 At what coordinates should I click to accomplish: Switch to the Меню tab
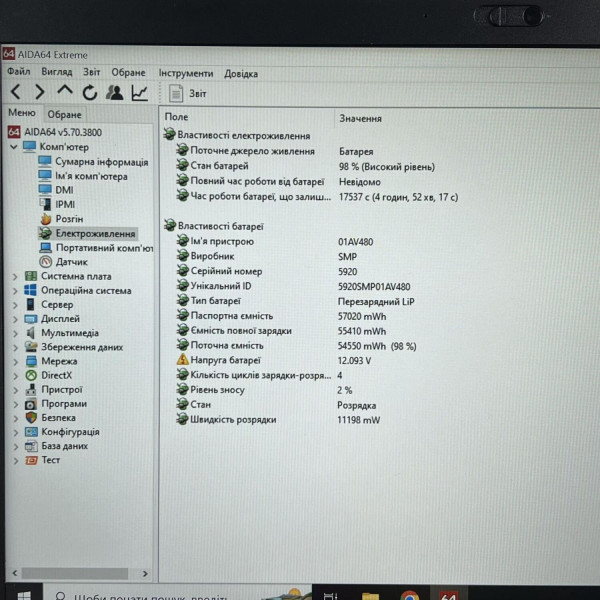[22, 113]
